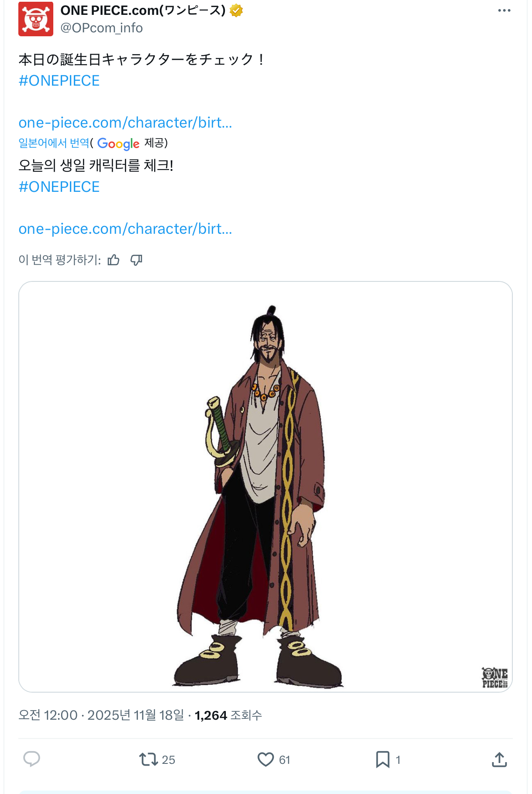Click the post timestamp 오전 12:00
532x794 pixels.
click(48, 715)
